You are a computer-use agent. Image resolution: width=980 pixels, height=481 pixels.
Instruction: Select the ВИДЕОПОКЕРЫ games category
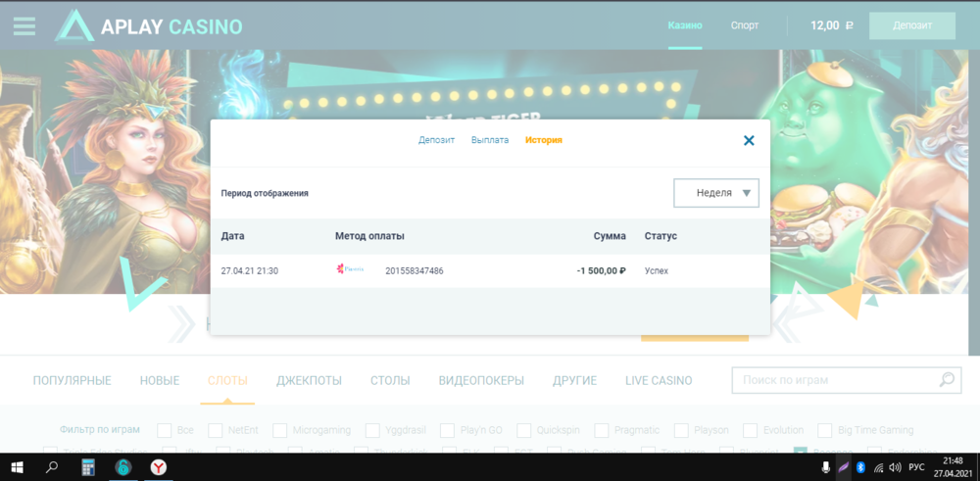[x=481, y=380]
